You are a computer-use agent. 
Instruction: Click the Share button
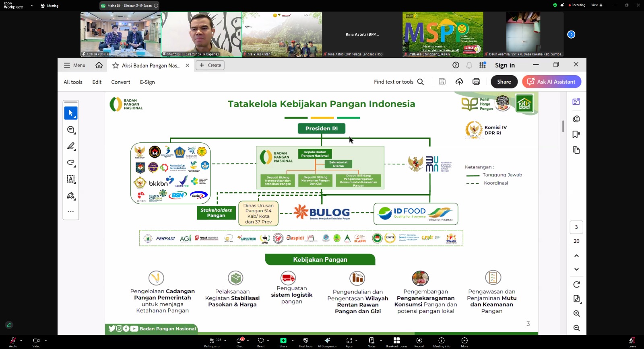click(504, 82)
